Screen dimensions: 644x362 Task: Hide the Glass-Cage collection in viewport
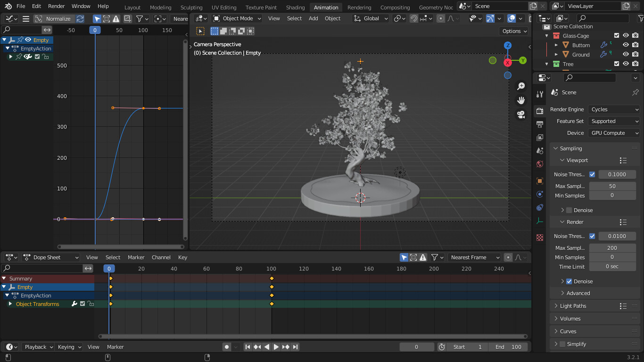pos(626,36)
